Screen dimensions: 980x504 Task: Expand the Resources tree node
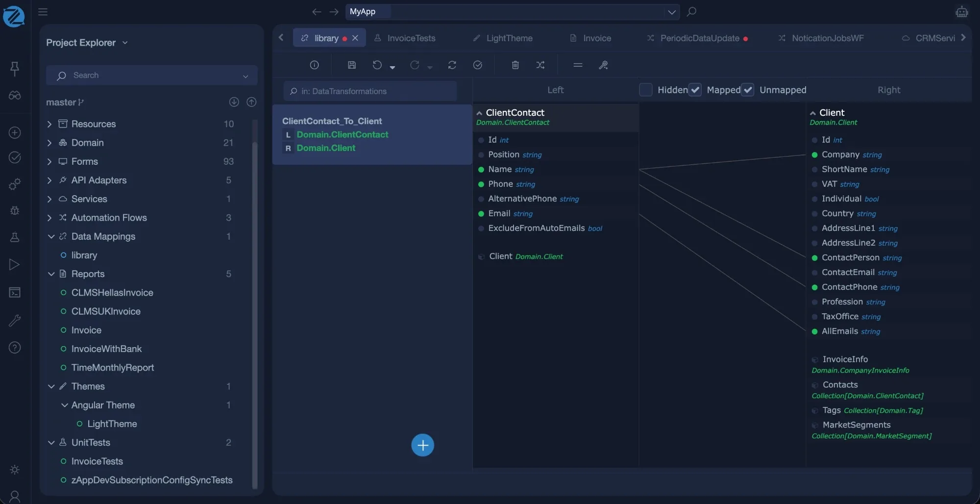pos(49,124)
